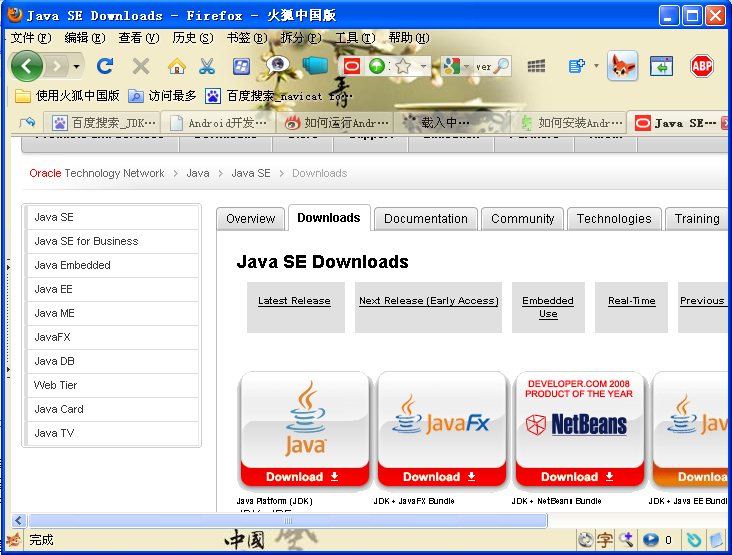Click the stop loading X icon
Screen dimensions: 732x555
[x=141, y=66]
